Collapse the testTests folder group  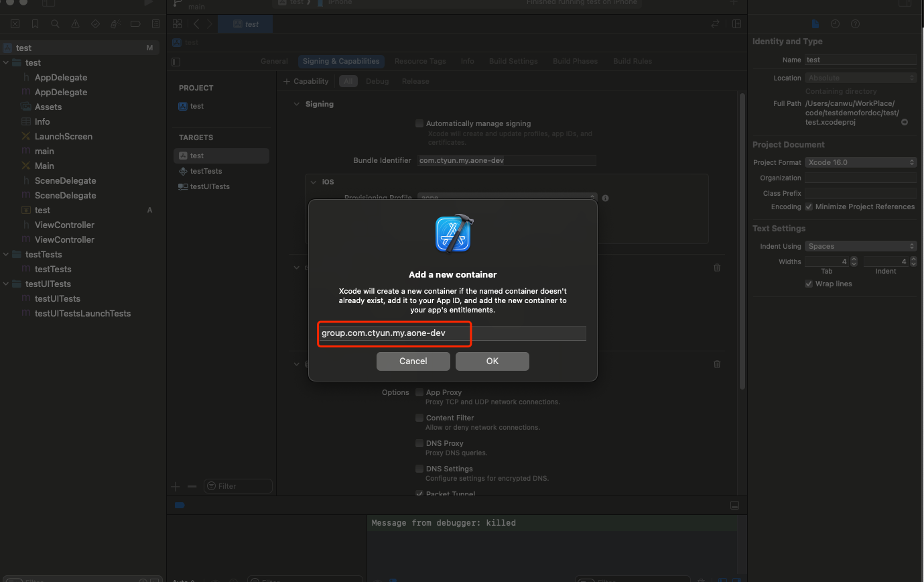coord(6,254)
